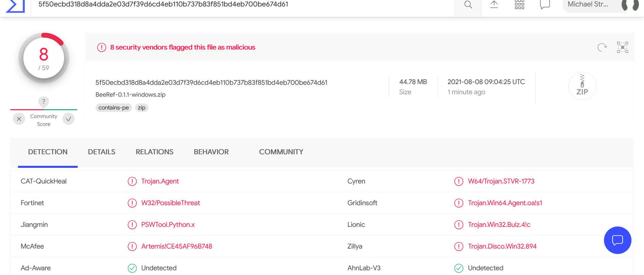644x275 pixels.
Task: Click the zip tag
Action: click(141, 108)
